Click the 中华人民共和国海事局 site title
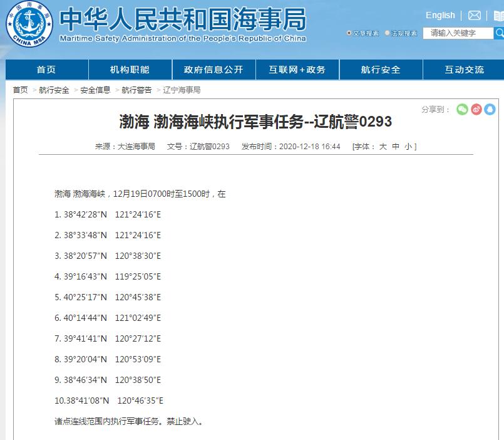The width and height of the screenshot is (504, 440). (x=183, y=19)
